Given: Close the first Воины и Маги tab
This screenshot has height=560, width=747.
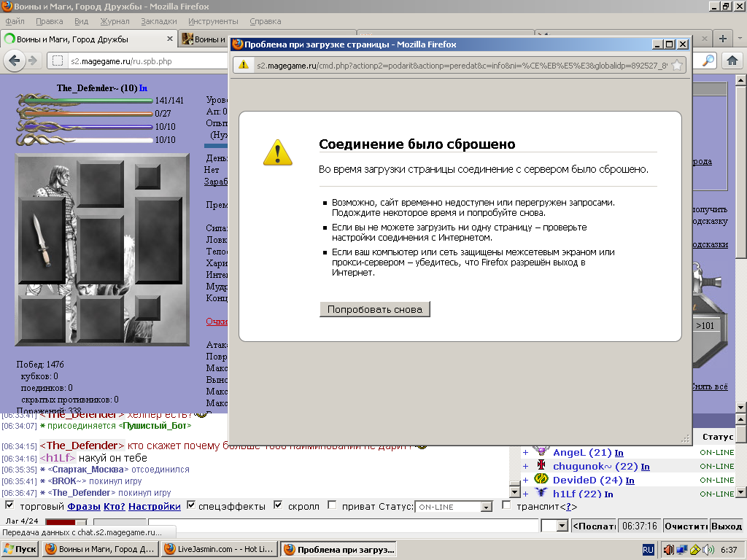Looking at the screenshot, I should 169,39.
